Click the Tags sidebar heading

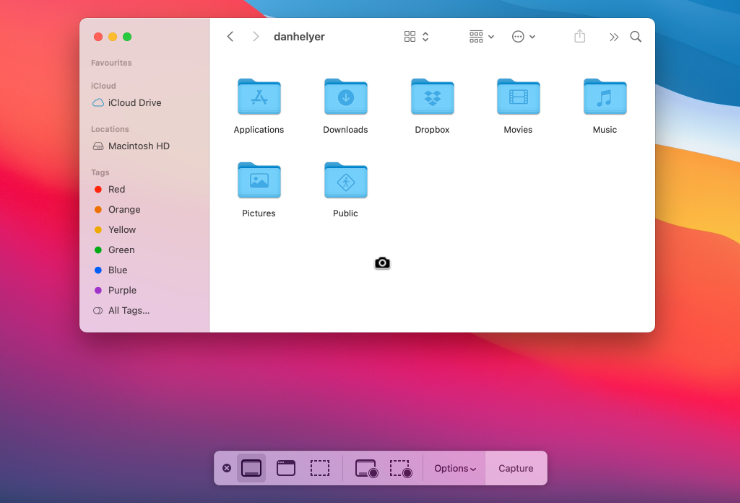(100, 173)
